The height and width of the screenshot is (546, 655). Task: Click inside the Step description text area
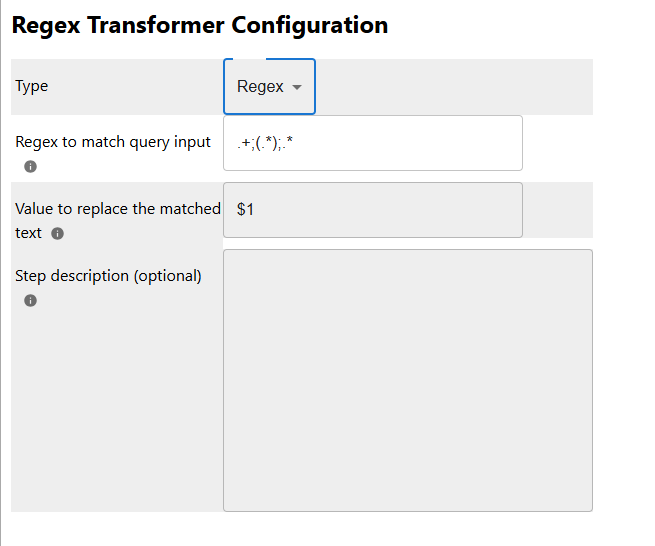[407, 380]
